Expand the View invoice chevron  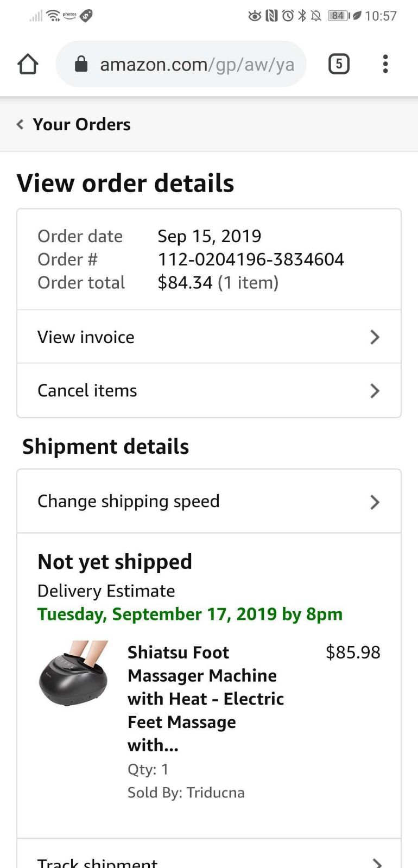tap(375, 337)
